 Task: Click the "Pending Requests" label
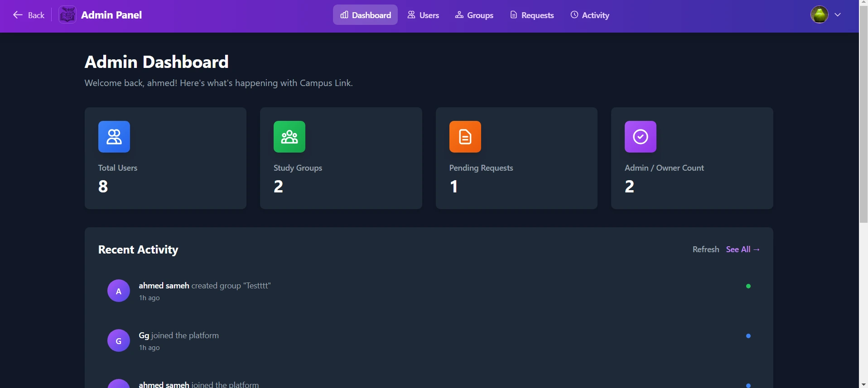point(481,168)
